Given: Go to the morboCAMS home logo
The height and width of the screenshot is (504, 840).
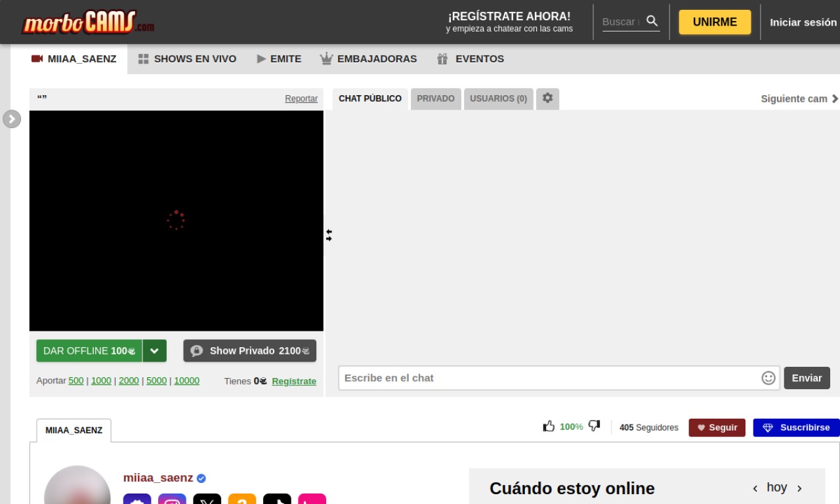Looking at the screenshot, I should click(89, 22).
